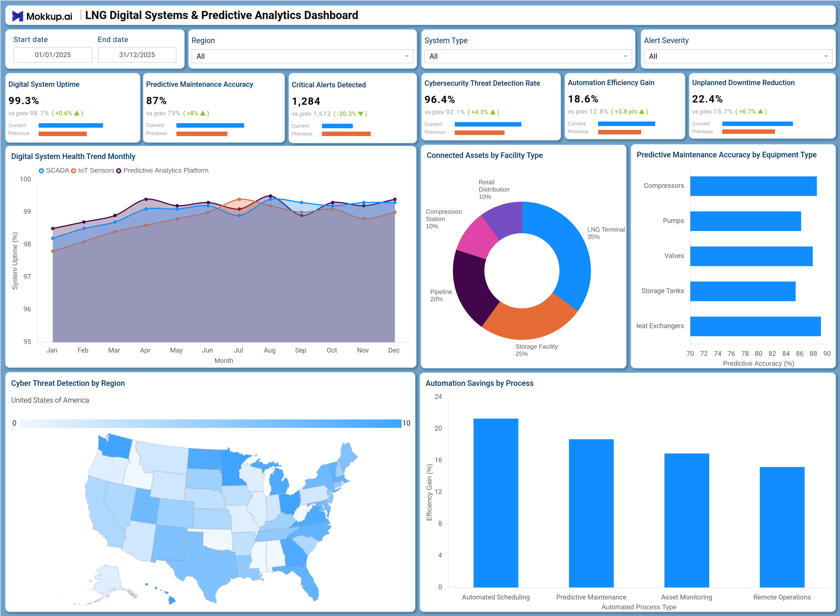Click the '18.6%' efficiency gain value
Image resolution: width=840 pixels, height=616 pixels.
pos(583,99)
